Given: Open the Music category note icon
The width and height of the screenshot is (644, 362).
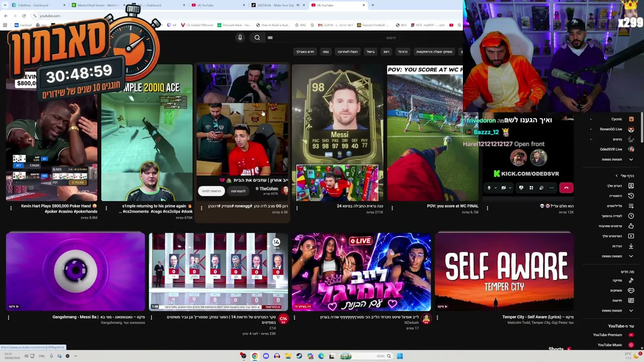Looking at the screenshot, I should click(x=631, y=281).
